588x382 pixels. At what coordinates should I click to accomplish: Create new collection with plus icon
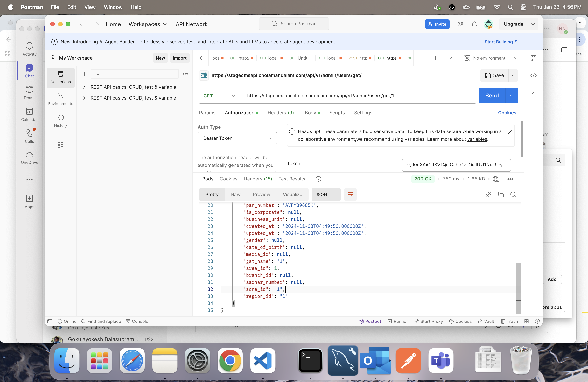tap(85, 74)
